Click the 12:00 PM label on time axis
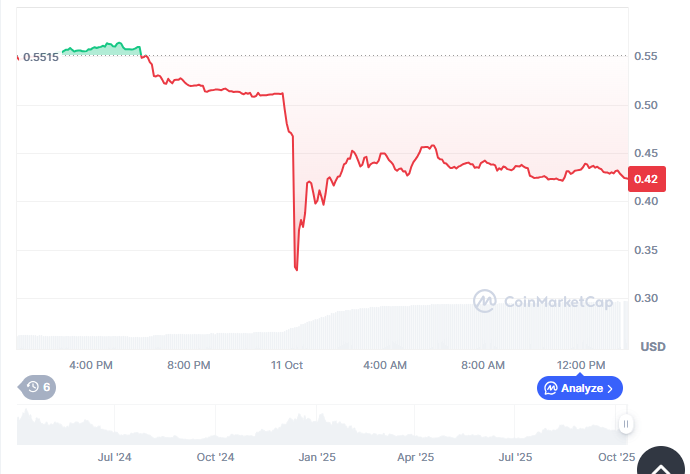The width and height of the screenshot is (690, 474). [x=581, y=365]
